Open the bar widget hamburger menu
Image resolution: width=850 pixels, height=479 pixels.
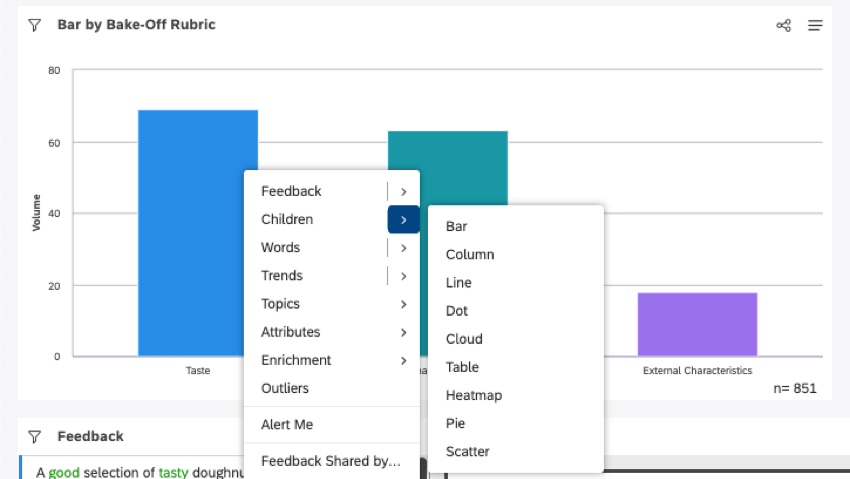[x=815, y=25]
